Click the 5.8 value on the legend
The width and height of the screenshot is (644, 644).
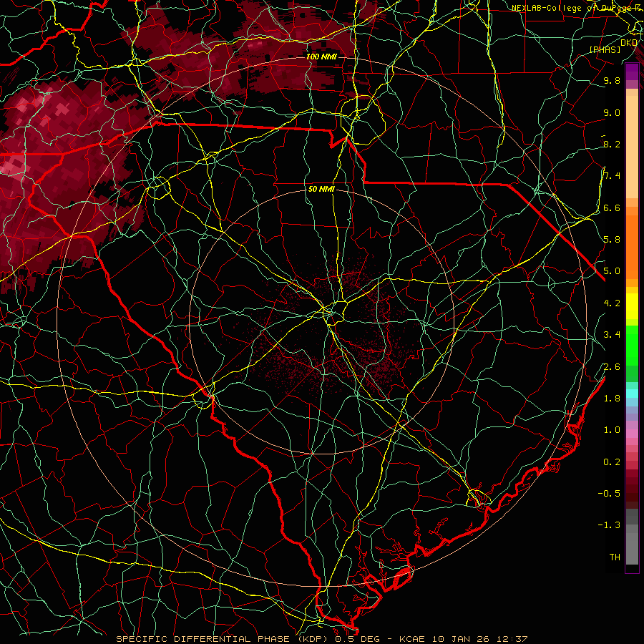pyautogui.click(x=612, y=239)
